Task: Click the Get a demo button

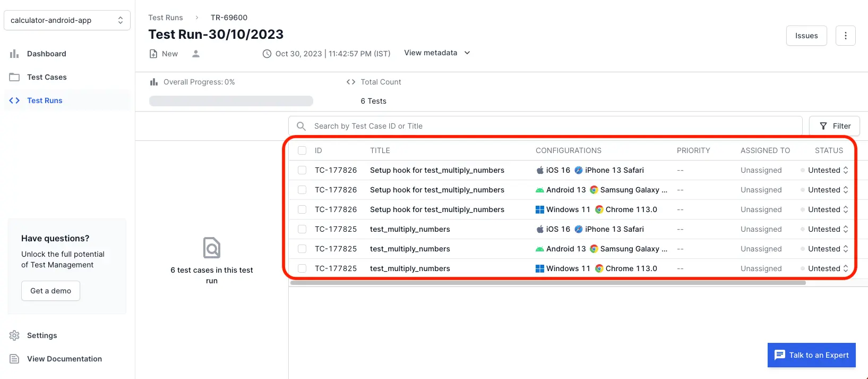Action: pos(50,291)
